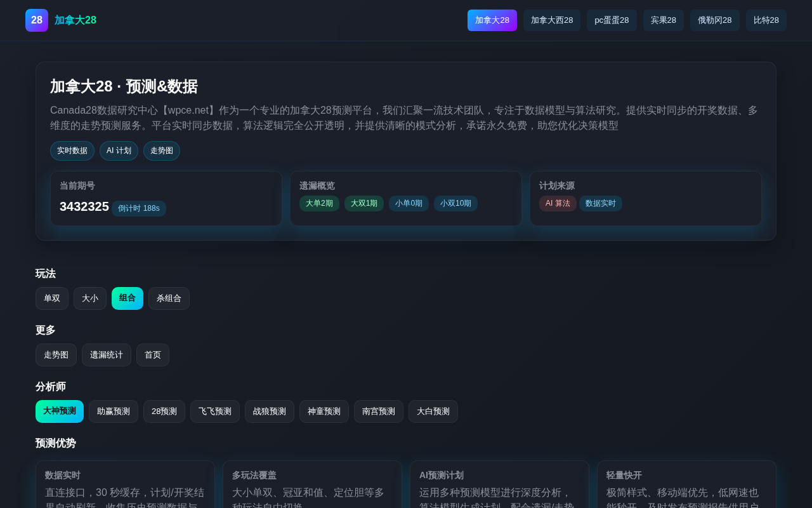Click the blue 28 logo icon
The height and width of the screenshot is (508, 812).
37,20
